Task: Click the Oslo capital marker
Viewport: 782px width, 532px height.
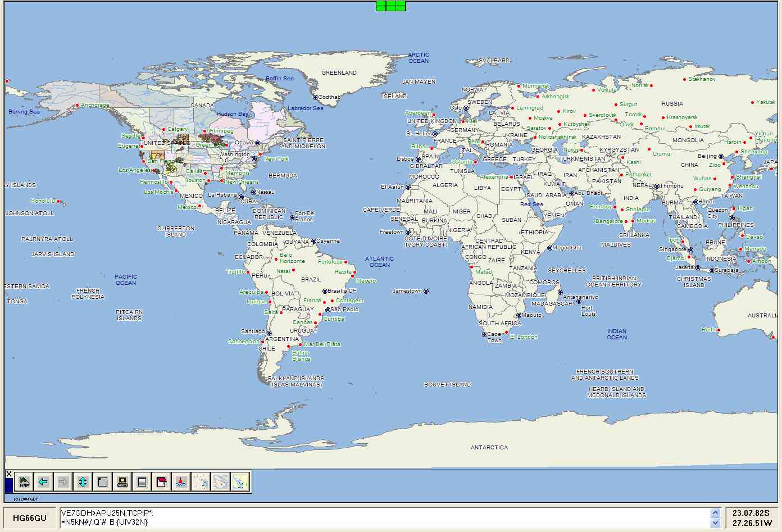Action: click(466, 108)
